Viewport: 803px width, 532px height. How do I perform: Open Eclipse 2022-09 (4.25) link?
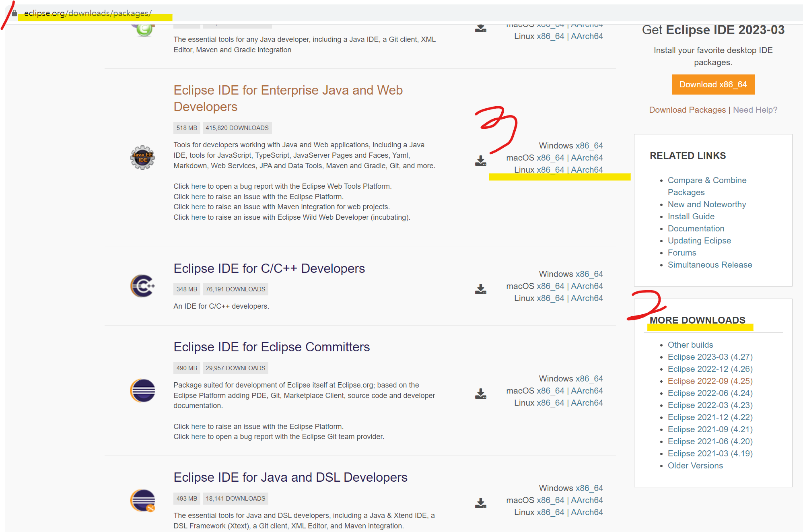(x=710, y=381)
